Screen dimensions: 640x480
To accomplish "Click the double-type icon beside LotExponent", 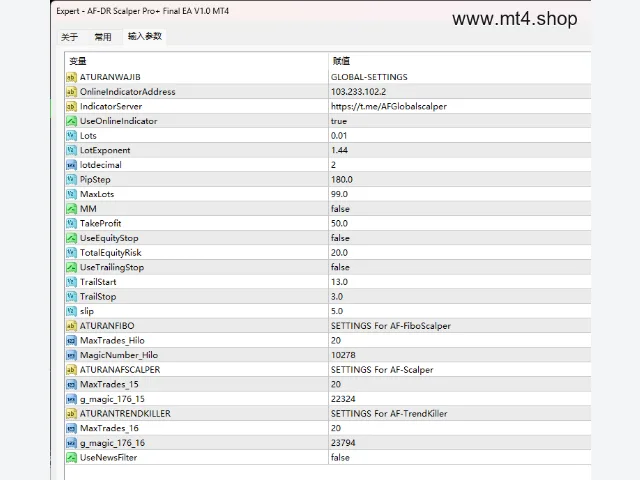I will 71,150.
